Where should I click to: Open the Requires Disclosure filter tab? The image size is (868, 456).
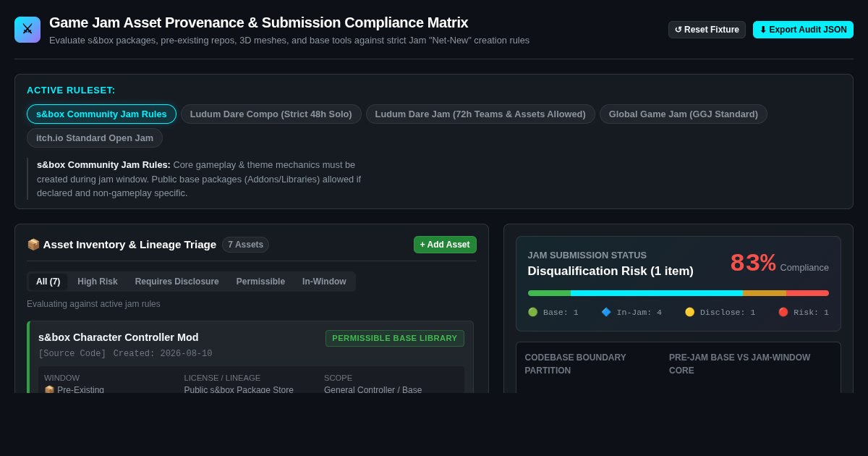pyautogui.click(x=177, y=282)
